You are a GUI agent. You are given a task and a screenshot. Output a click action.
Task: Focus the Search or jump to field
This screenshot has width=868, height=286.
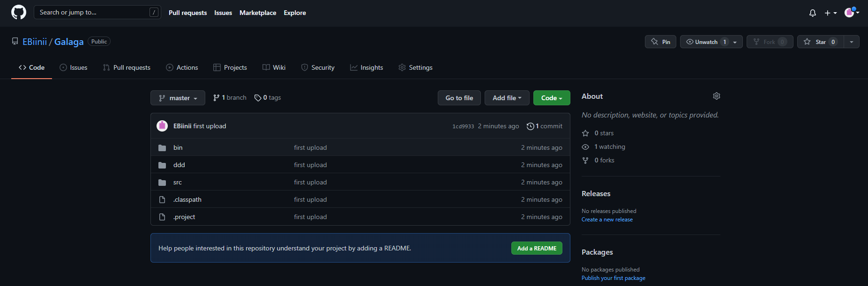point(97,12)
